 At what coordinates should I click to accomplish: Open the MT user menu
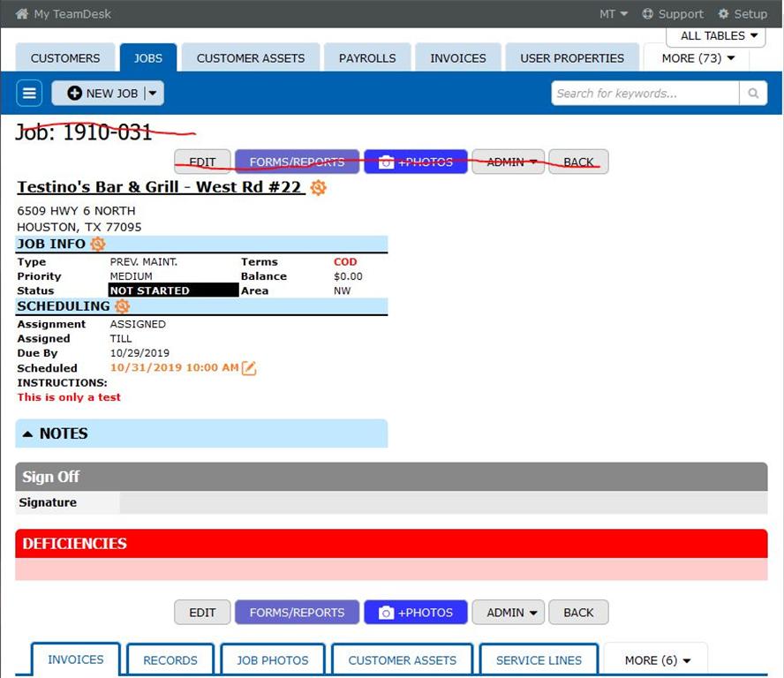[614, 14]
